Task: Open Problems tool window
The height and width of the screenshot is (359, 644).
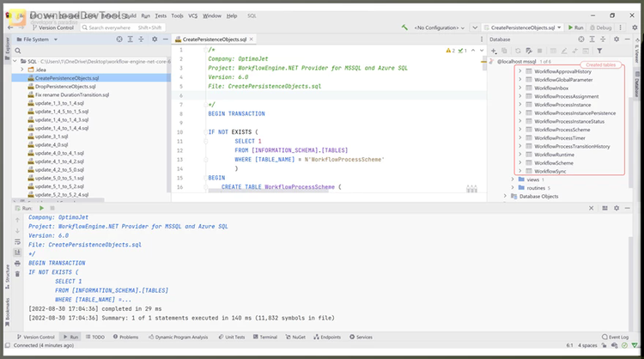Action: pos(125,337)
